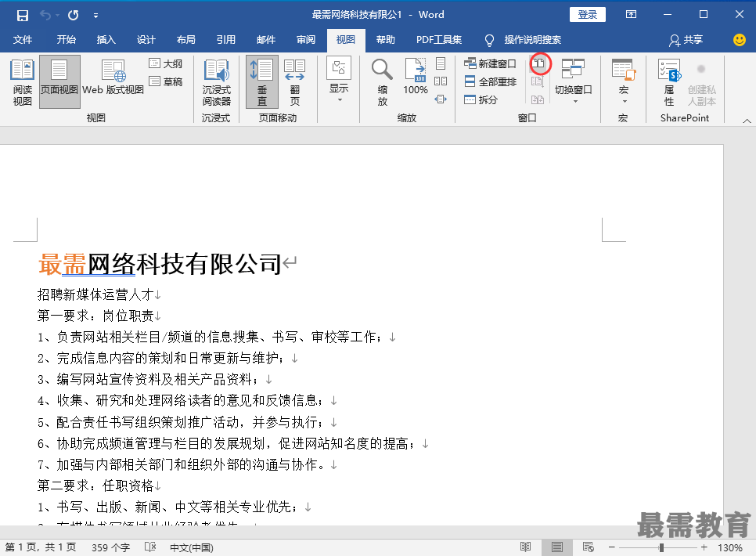Toggle Vertical page movement (垂直)
Image resolution: width=756 pixels, height=556 pixels.
[262, 82]
